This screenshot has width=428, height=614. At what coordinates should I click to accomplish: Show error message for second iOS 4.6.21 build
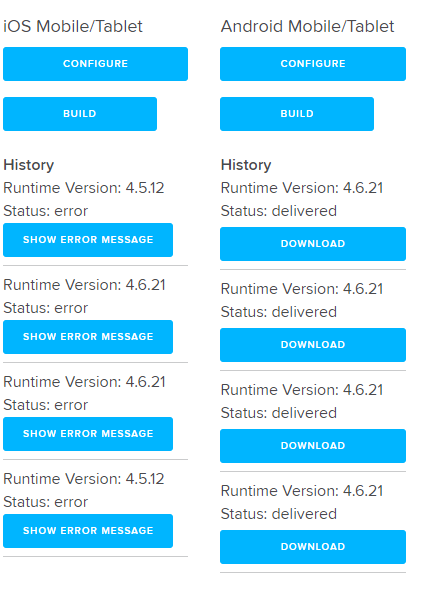tap(88, 434)
